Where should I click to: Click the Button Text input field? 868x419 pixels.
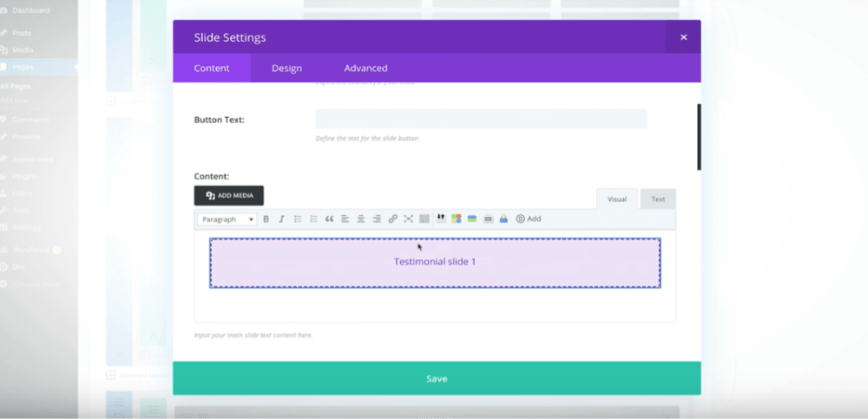[x=481, y=119]
